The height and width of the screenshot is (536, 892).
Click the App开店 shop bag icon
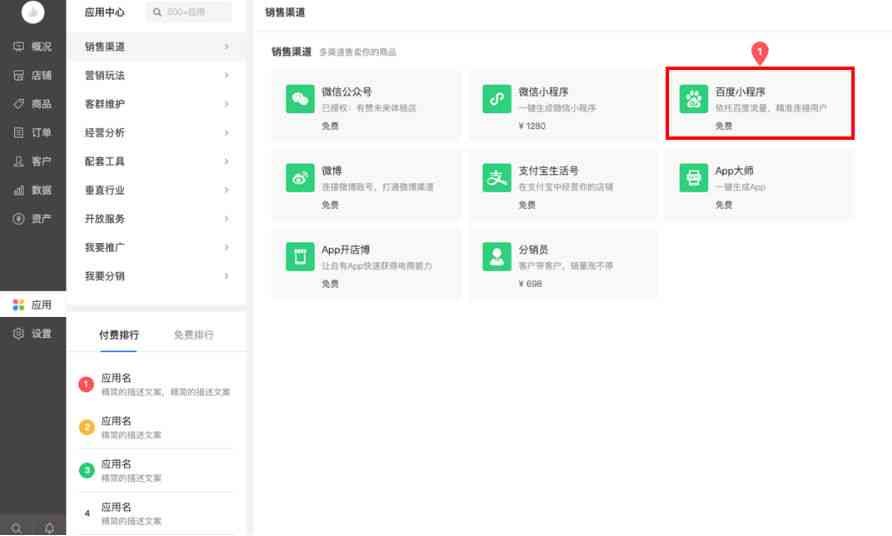300,257
